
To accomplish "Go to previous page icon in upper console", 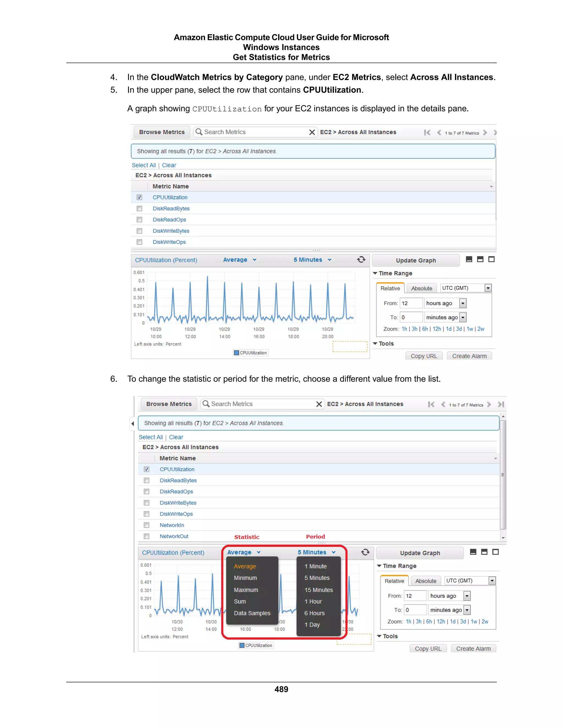I will [439, 133].
